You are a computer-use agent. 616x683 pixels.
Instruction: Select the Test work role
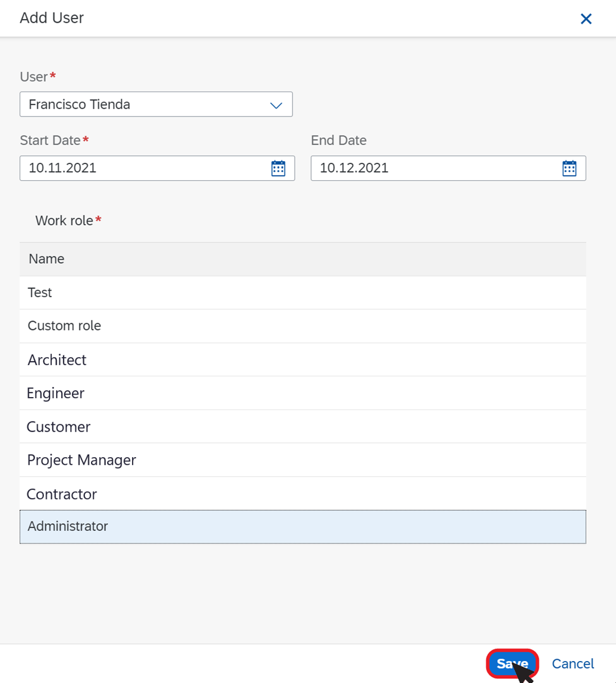pyautogui.click(x=303, y=292)
